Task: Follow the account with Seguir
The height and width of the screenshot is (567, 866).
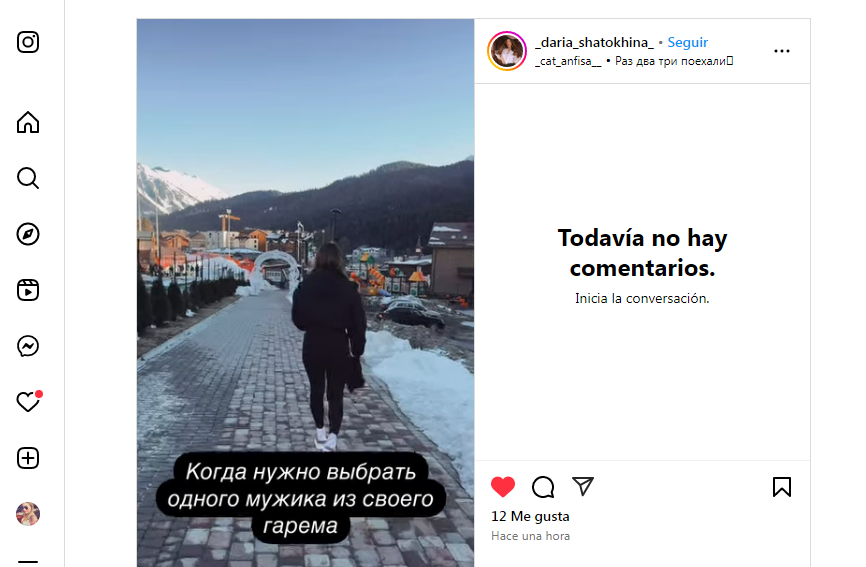Action: [688, 42]
